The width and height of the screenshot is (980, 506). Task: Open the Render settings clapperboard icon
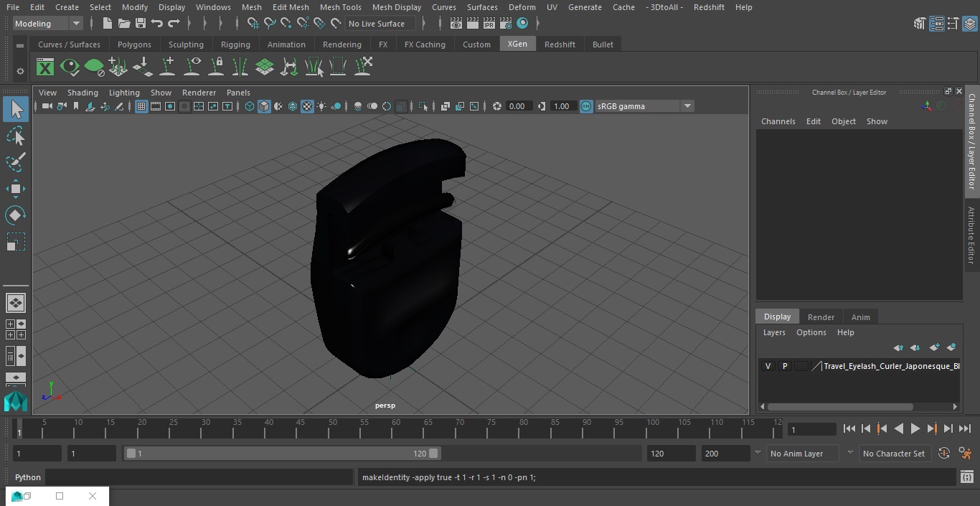[x=506, y=24]
